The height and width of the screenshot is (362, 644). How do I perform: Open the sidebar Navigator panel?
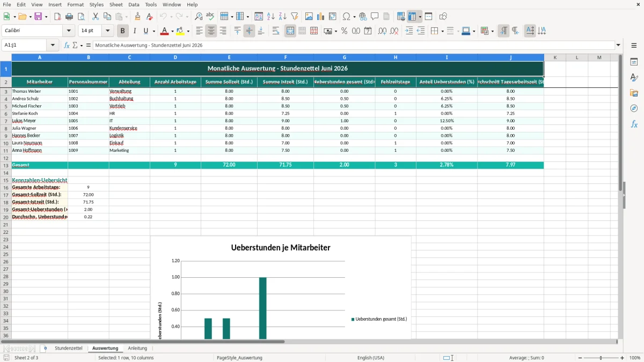(634, 109)
